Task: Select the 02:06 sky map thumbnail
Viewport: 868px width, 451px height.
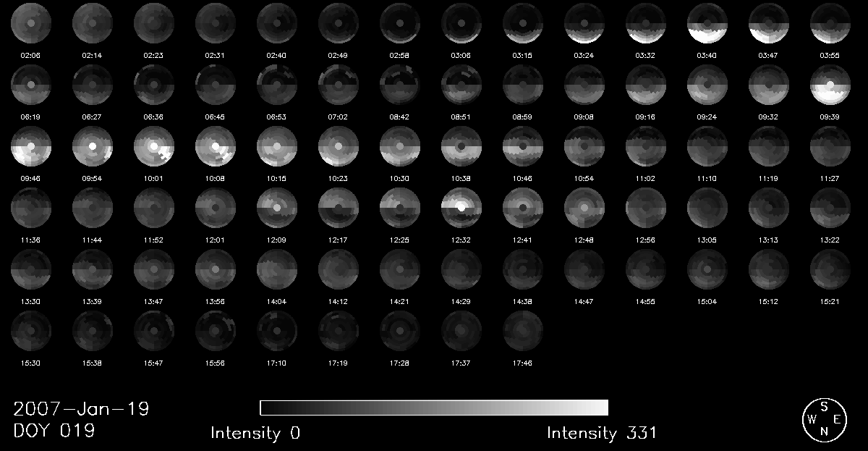Action: click(30, 23)
